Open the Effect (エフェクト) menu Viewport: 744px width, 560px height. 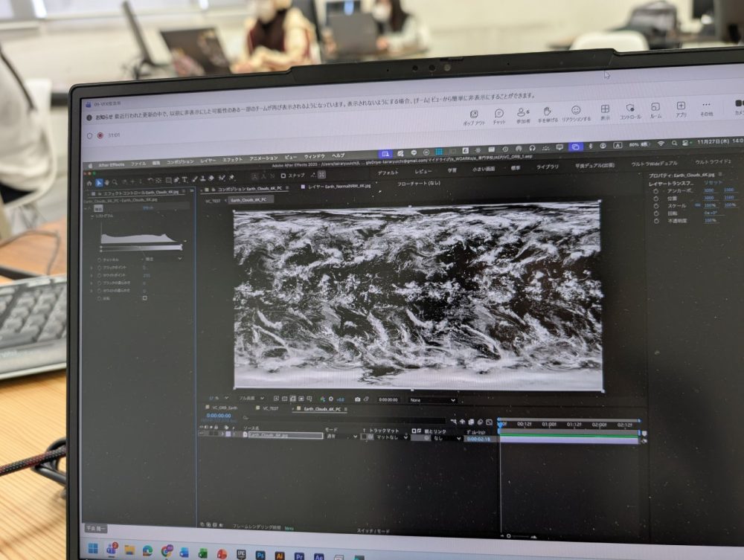pyautogui.click(x=232, y=160)
